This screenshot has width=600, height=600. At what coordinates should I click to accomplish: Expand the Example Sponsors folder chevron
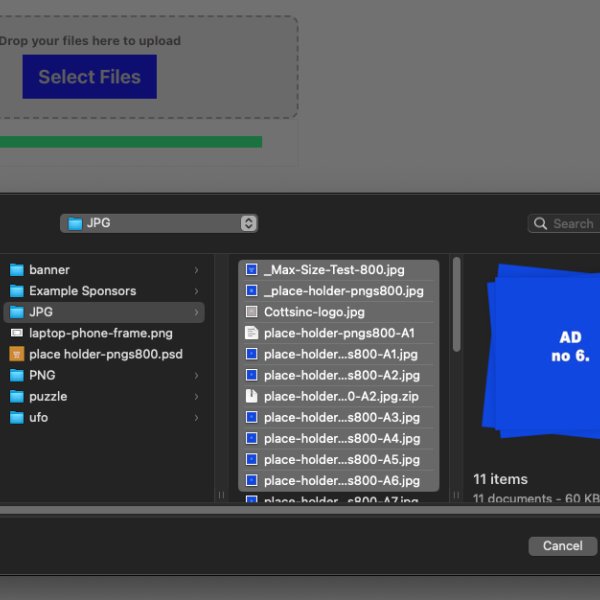coord(196,291)
